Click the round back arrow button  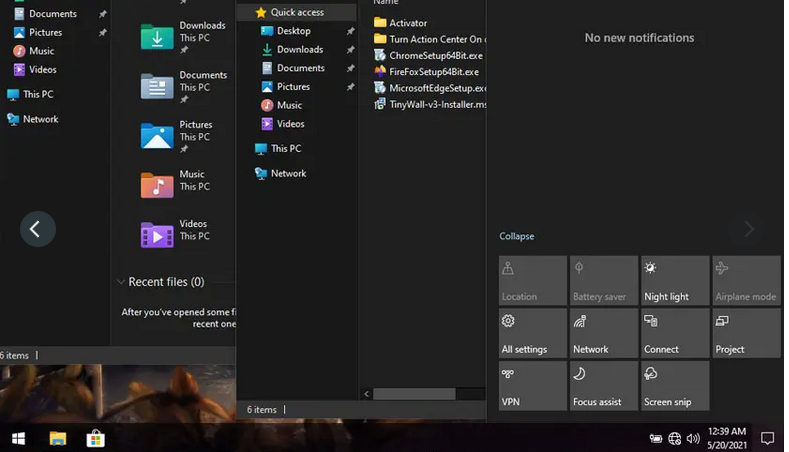(37, 229)
